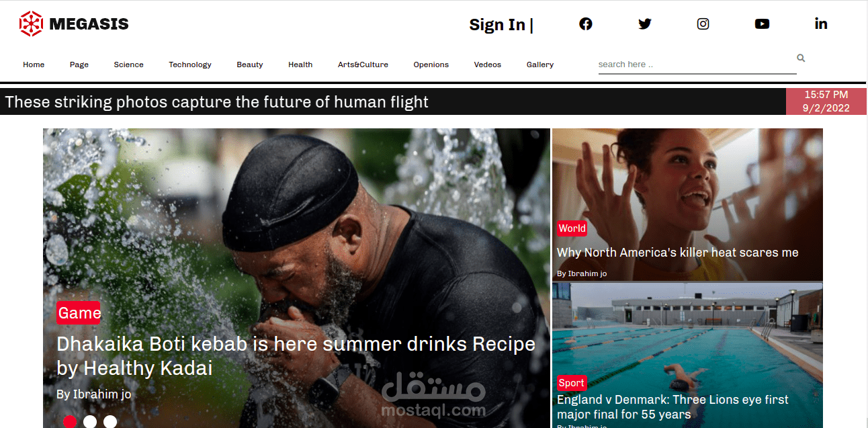
Task: Click the red Game category tag
Action: coord(79,313)
